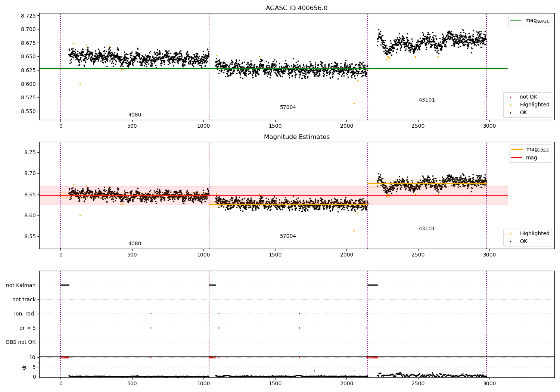Image resolution: width=560 pixels, height=392 pixels.
Task: Click obsid label 43101 in Magnitude Estimates plot
Action: pyautogui.click(x=427, y=229)
